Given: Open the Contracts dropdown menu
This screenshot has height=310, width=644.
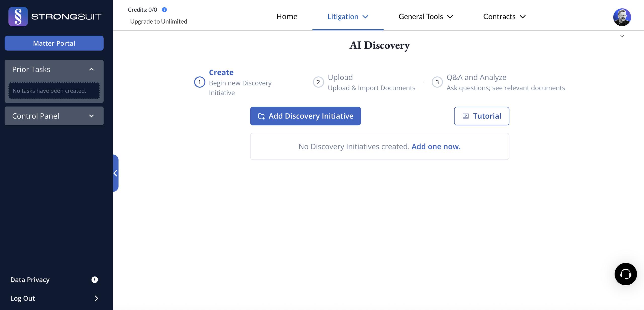Looking at the screenshot, I should [504, 17].
